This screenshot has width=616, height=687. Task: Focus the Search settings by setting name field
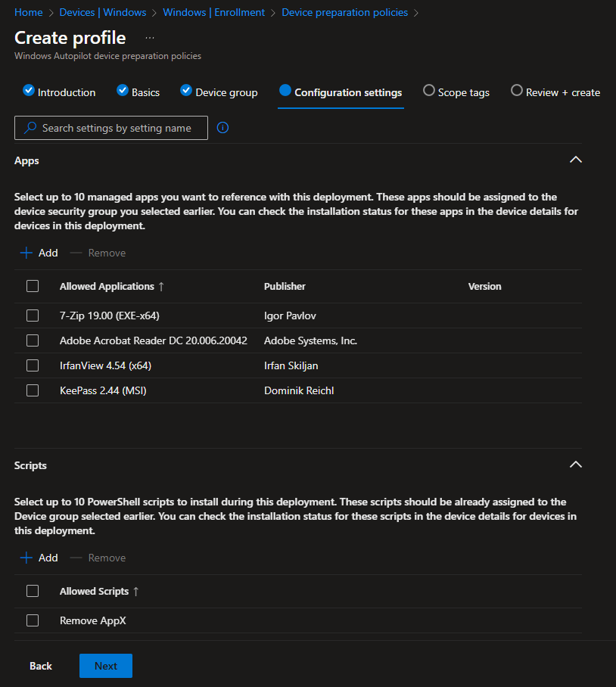click(111, 128)
